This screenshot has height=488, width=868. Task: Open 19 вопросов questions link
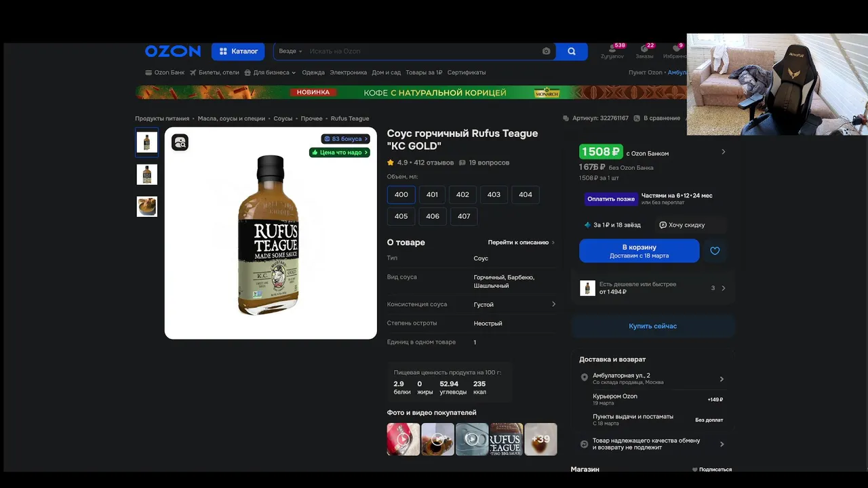484,163
